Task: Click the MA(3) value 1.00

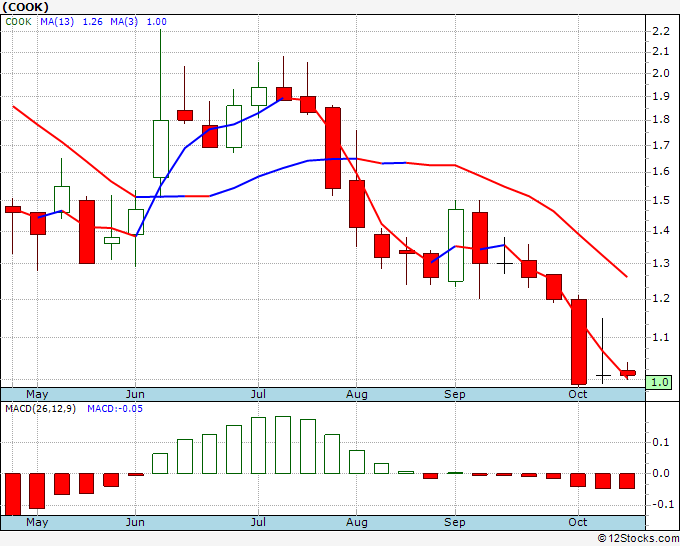Action: (157, 22)
